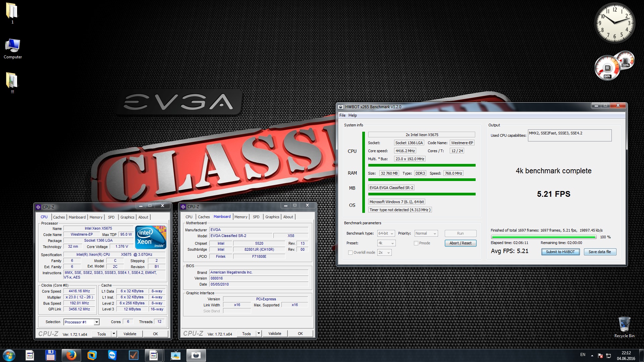
Task: Open the network connection tray icon
Action: [609, 355]
